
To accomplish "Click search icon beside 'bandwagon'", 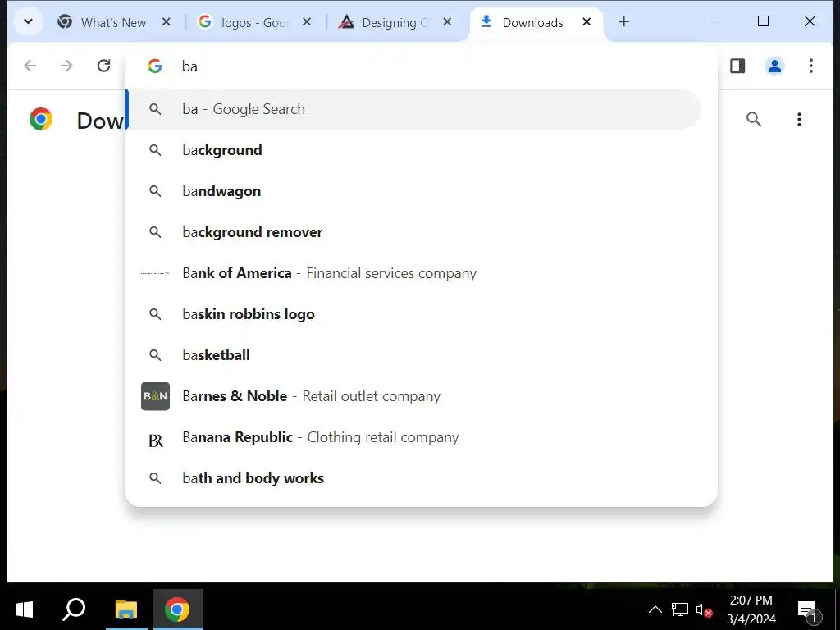I will click(155, 191).
